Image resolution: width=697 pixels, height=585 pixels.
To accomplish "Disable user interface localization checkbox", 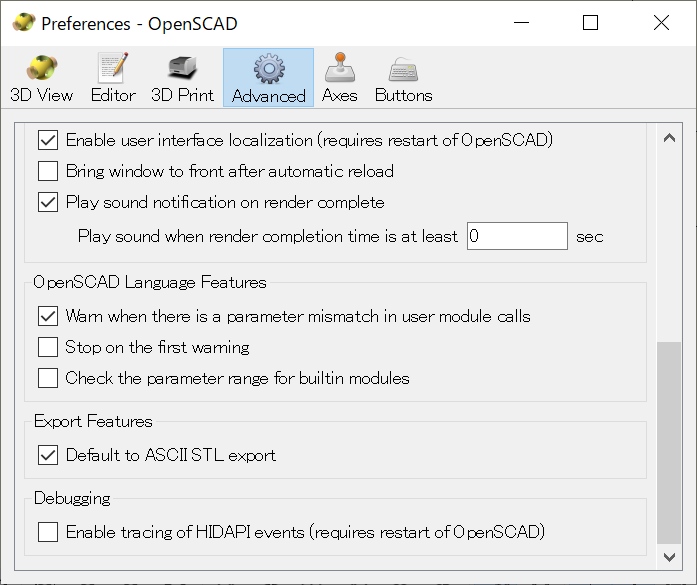I will click(x=48, y=140).
